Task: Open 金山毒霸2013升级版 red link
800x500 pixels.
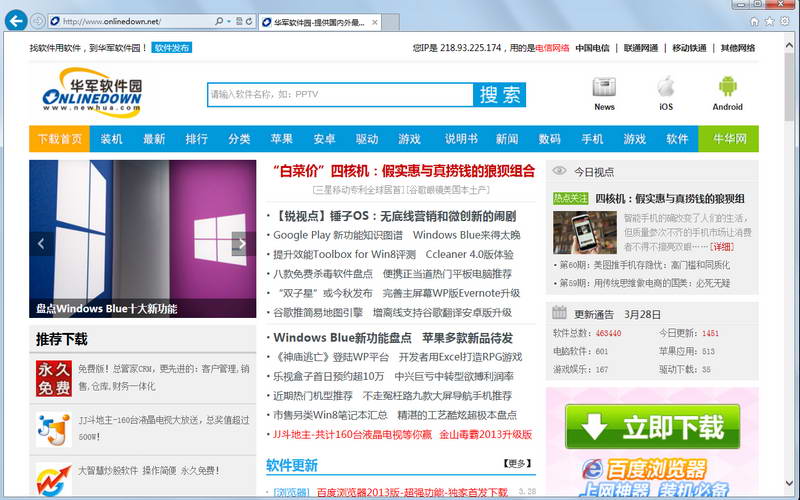Action: [x=486, y=435]
